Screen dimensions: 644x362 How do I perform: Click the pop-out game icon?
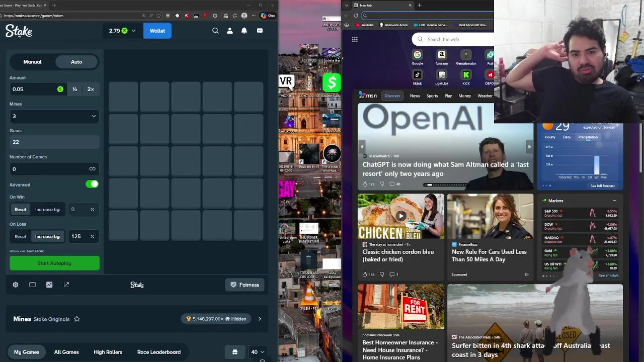(x=66, y=285)
